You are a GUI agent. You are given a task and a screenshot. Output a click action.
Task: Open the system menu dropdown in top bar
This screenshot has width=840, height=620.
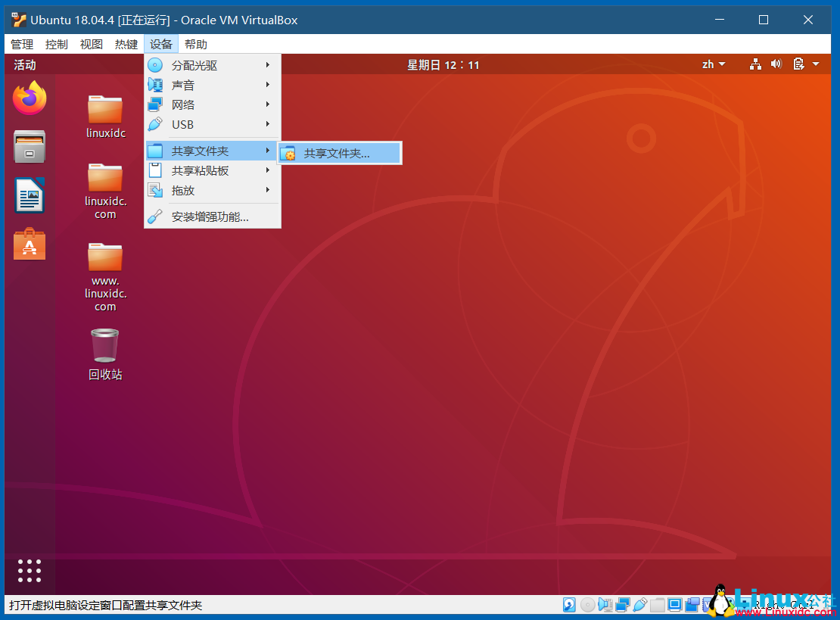tap(814, 64)
